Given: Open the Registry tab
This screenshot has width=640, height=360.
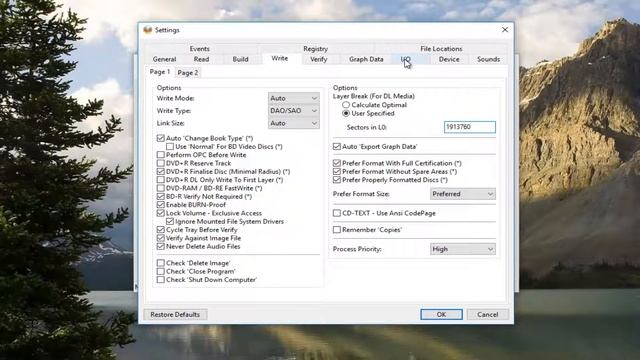Looking at the screenshot, I should 316,49.
